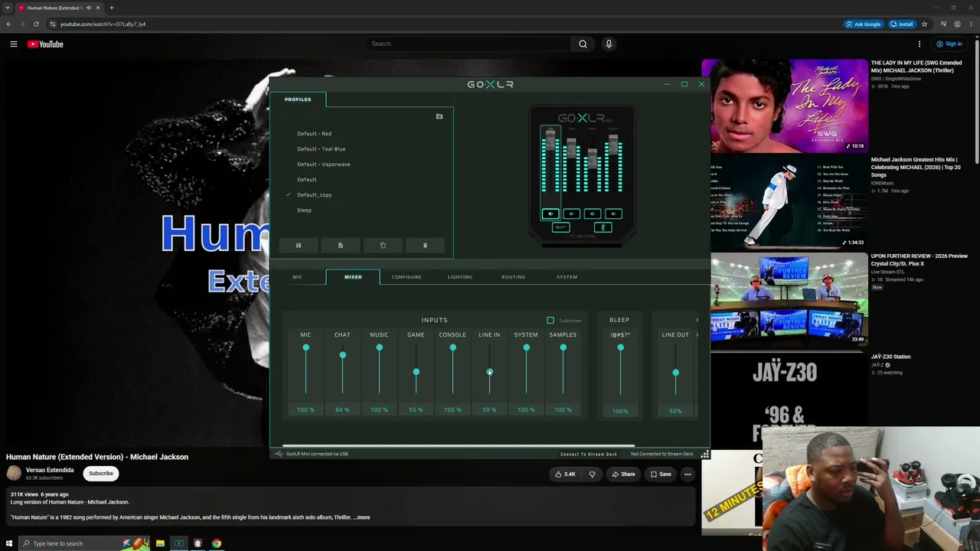Screen dimensions: 980x551
Task: Open the browser tab search dropdown
Action: [8, 8]
